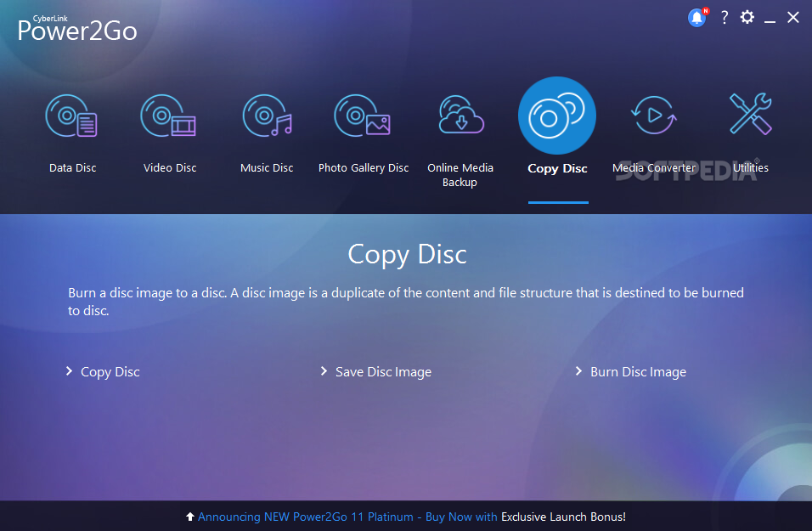Open the Media Converter icon
The image size is (812, 531).
point(654,115)
